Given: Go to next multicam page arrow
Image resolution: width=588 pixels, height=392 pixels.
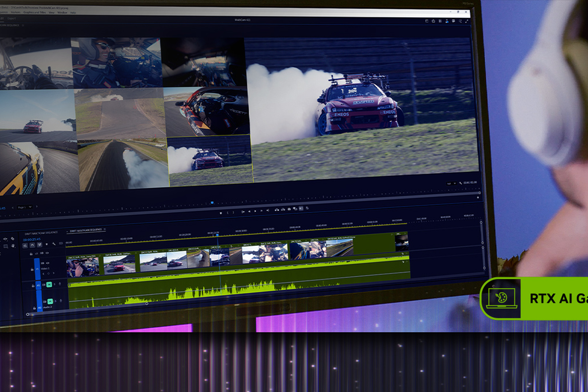Looking at the screenshot, I should pos(36,207).
